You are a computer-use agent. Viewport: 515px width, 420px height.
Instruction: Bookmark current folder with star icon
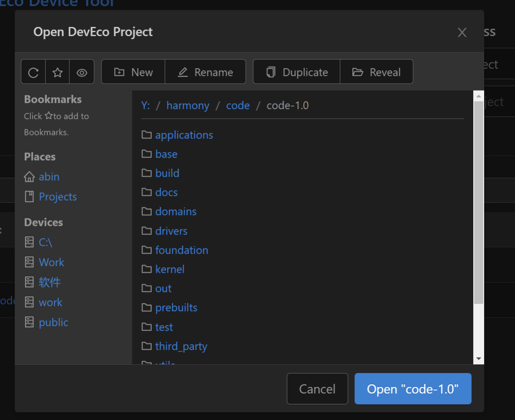point(57,72)
